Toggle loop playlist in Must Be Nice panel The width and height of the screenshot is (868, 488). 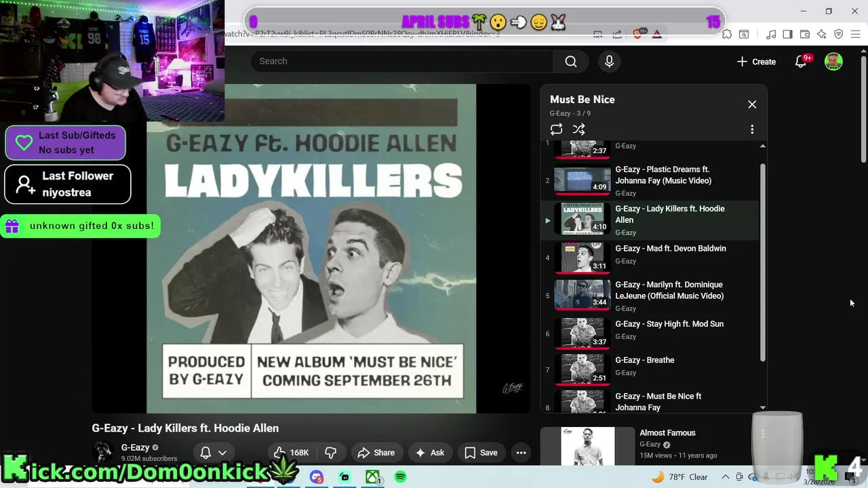click(556, 129)
